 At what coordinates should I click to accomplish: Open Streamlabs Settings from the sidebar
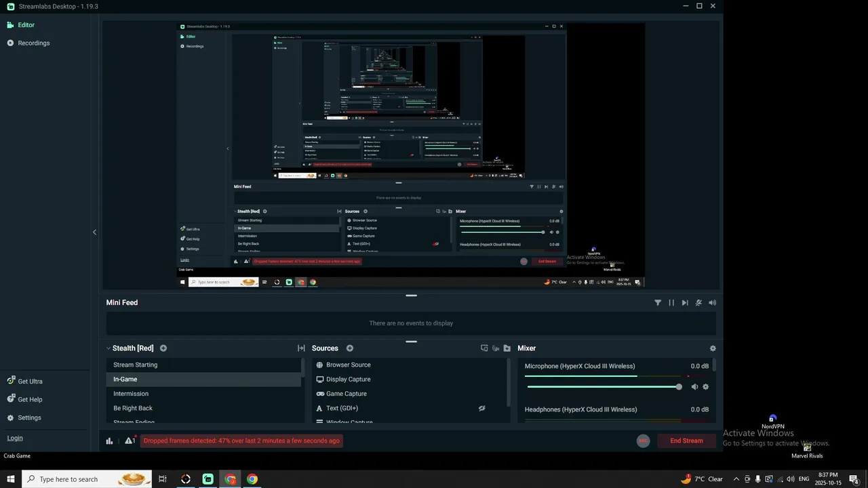[x=24, y=418]
